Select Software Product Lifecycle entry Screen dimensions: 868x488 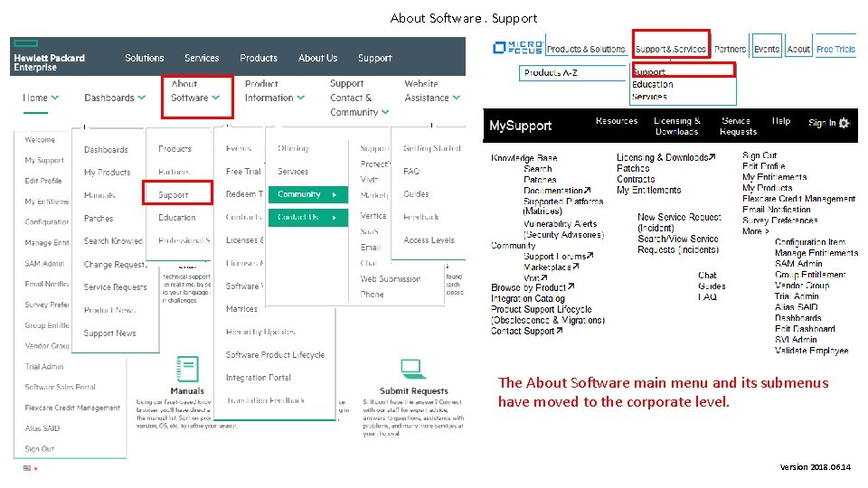point(275,354)
